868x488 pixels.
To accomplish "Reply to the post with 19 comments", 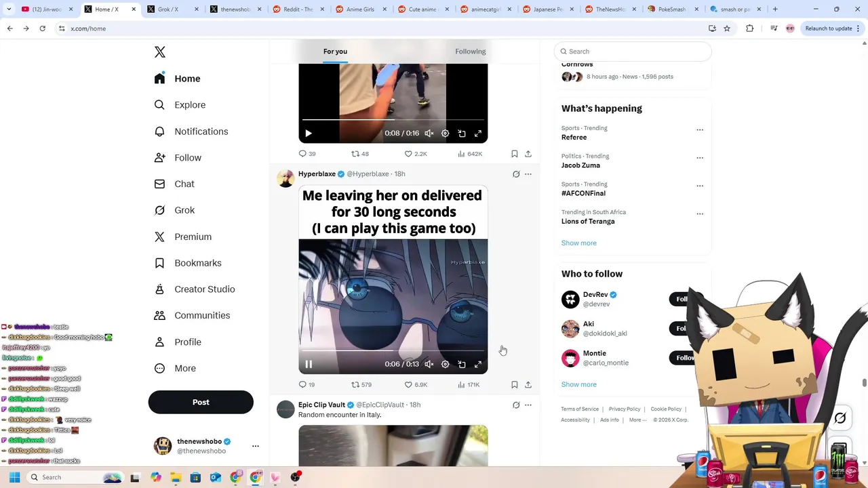I will click(307, 384).
